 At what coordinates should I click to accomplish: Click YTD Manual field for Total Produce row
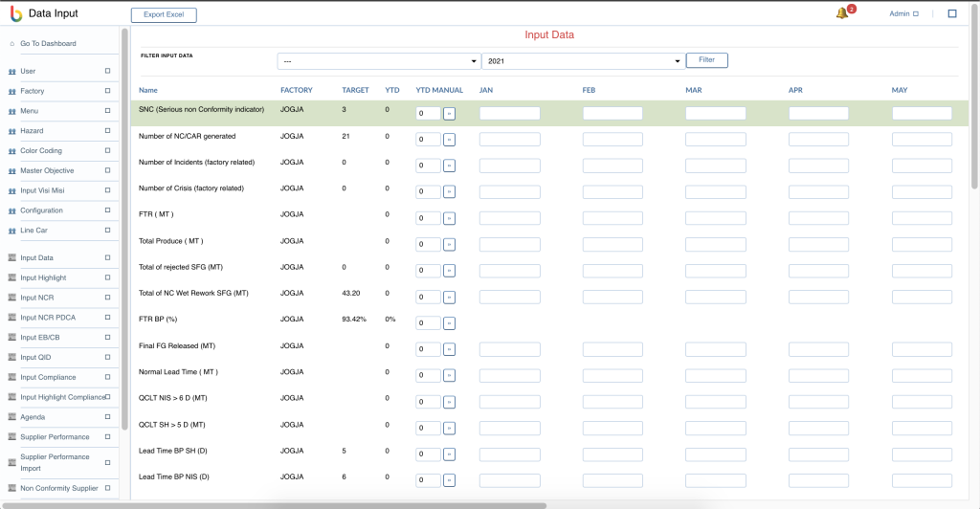pos(428,244)
